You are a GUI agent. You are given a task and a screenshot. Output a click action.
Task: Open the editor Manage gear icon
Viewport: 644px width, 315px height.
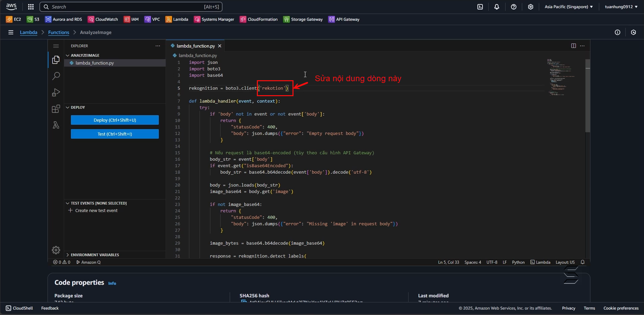tap(56, 250)
